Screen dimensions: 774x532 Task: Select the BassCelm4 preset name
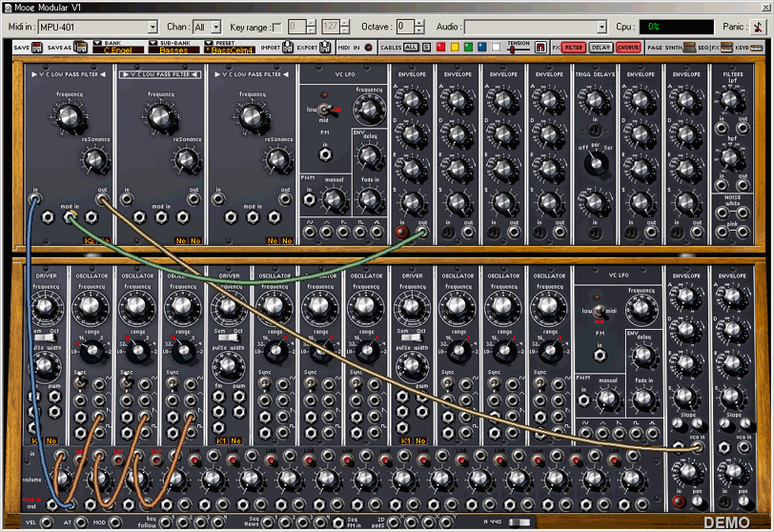230,51
